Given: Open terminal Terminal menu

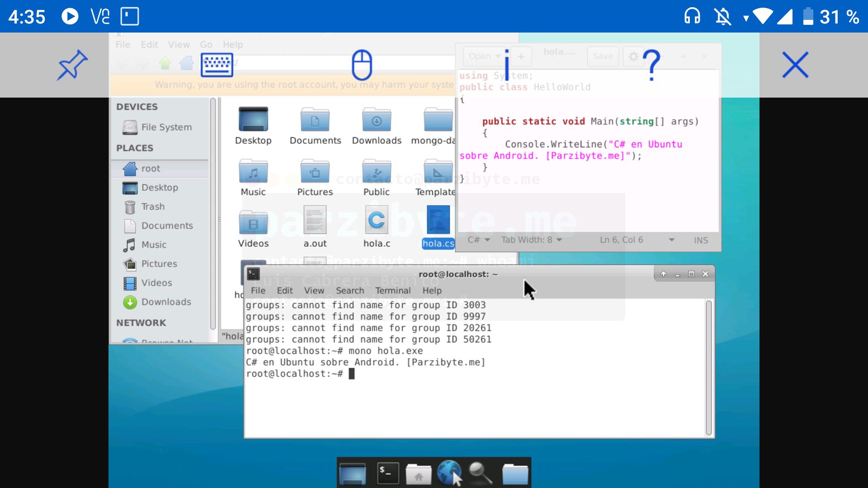Looking at the screenshot, I should click(x=393, y=291).
